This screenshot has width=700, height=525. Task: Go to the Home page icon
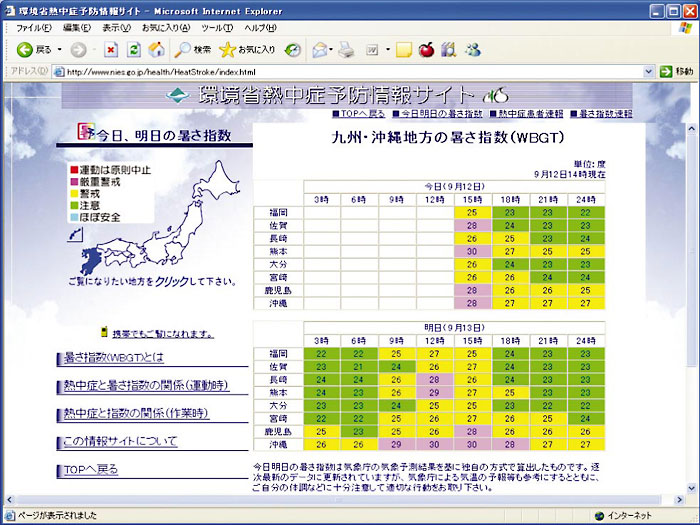(156, 49)
